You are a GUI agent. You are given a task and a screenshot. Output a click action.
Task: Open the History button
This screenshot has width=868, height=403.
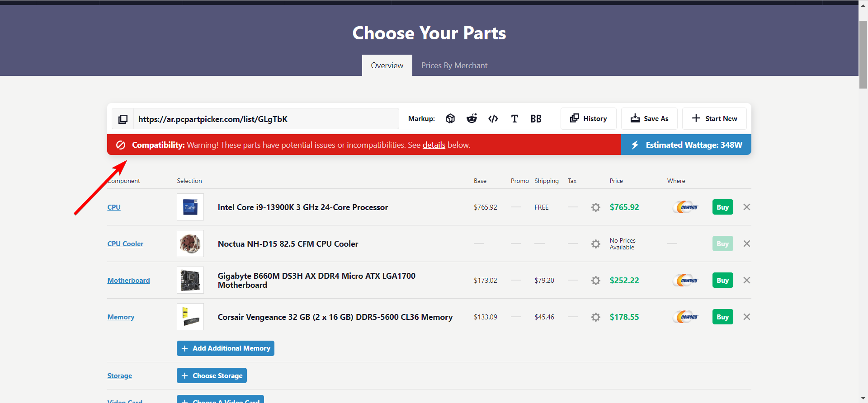588,119
